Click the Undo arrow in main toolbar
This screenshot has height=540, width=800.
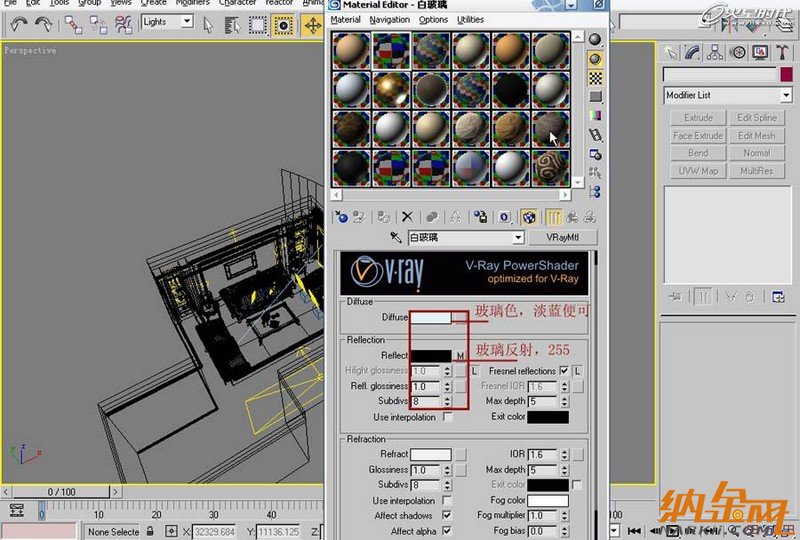click(x=18, y=23)
